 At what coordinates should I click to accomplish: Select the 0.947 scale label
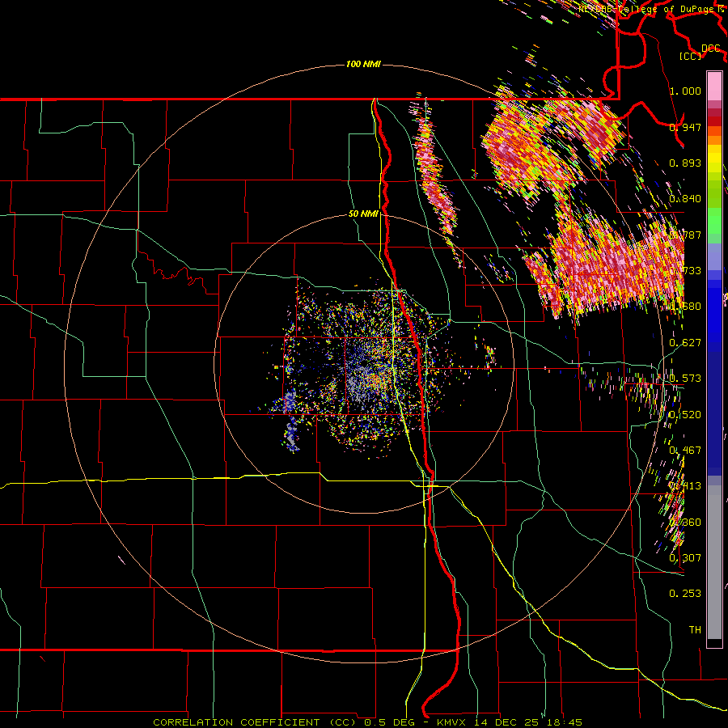[685, 127]
